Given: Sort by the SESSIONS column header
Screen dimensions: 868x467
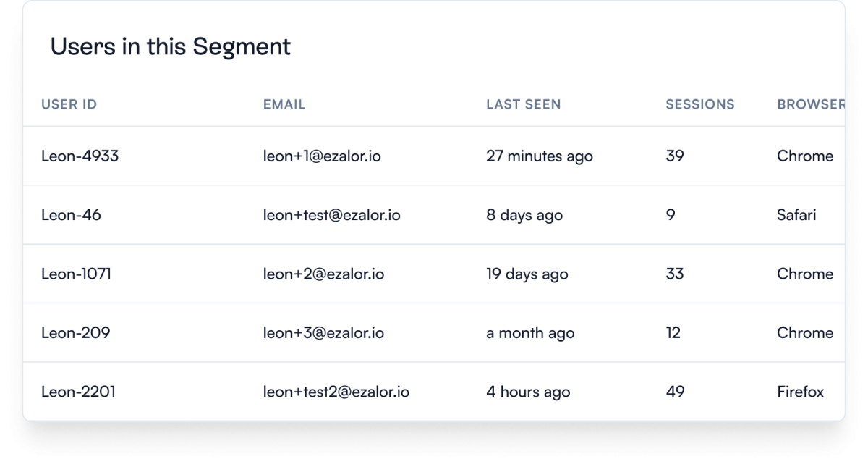Looking at the screenshot, I should pyautogui.click(x=700, y=104).
